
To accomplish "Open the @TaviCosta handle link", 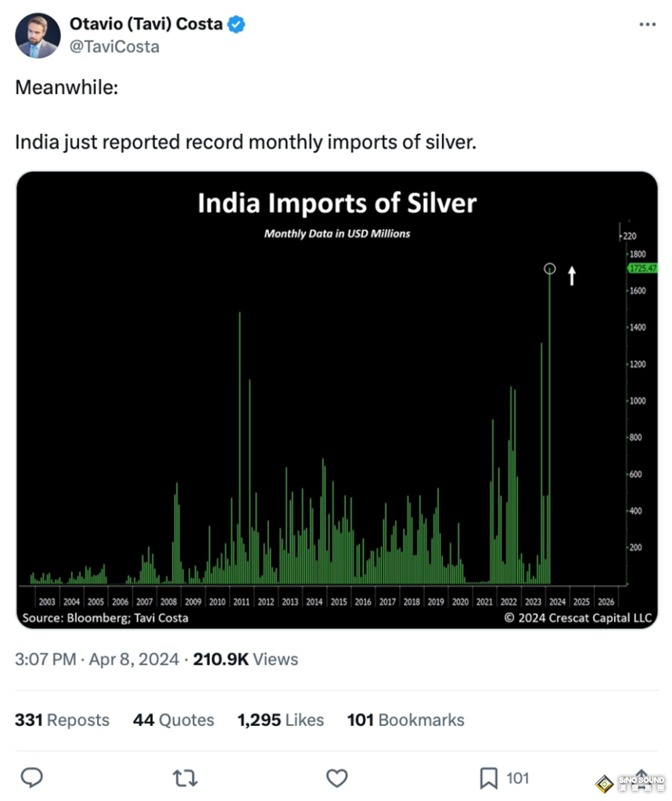I will coord(114,47).
